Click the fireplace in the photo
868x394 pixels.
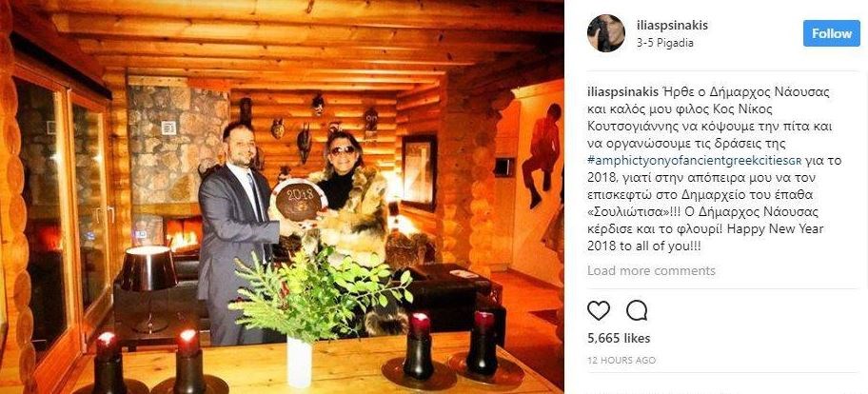184,233
